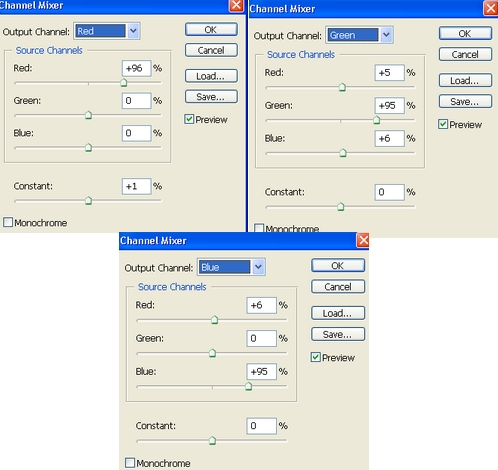Click Red slider handle in Green channel dialog
The height and width of the screenshot is (470, 498).
pyautogui.click(x=342, y=87)
